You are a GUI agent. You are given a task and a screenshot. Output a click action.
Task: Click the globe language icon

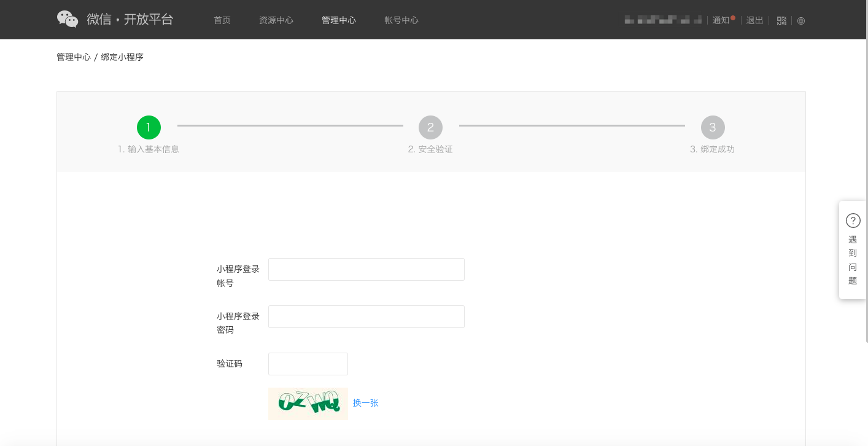801,21
